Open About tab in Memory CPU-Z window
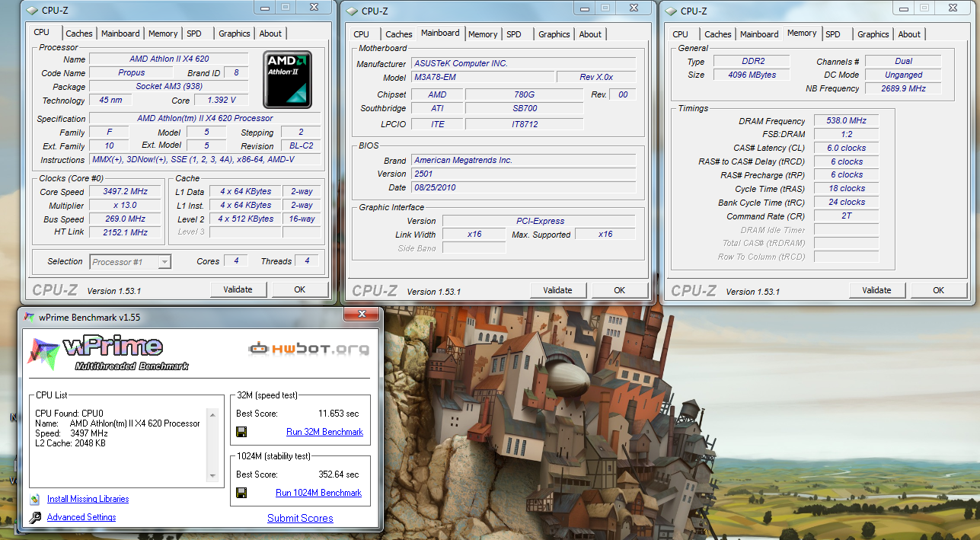Screen dimensions: 980x540 909,34
